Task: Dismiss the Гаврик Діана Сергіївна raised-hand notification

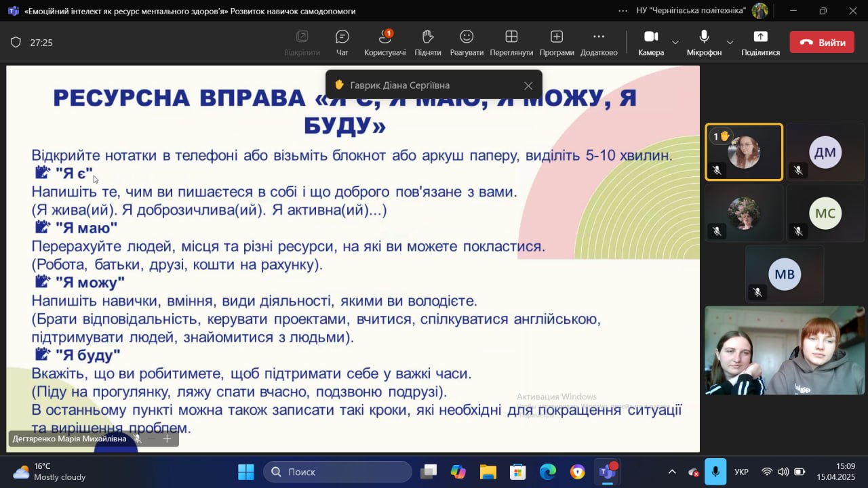Action: (x=528, y=85)
